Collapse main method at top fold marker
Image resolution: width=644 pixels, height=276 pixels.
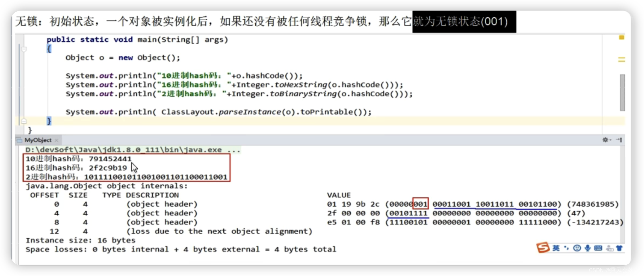(x=24, y=49)
